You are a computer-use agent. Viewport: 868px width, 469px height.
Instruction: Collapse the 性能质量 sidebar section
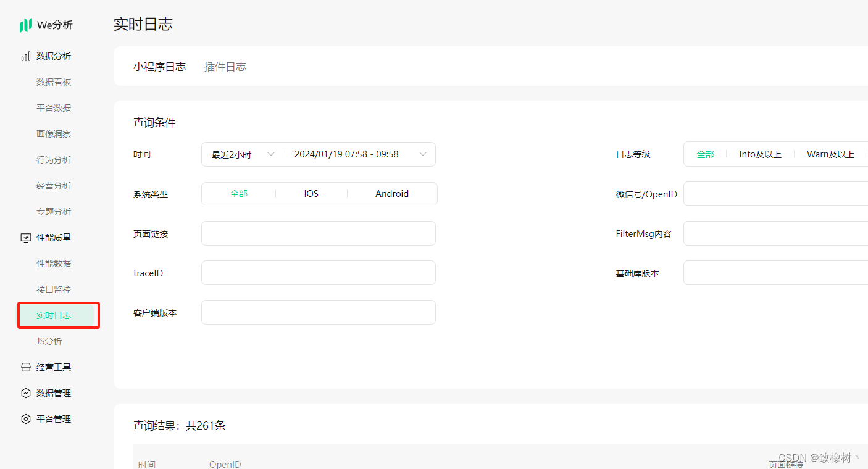54,238
